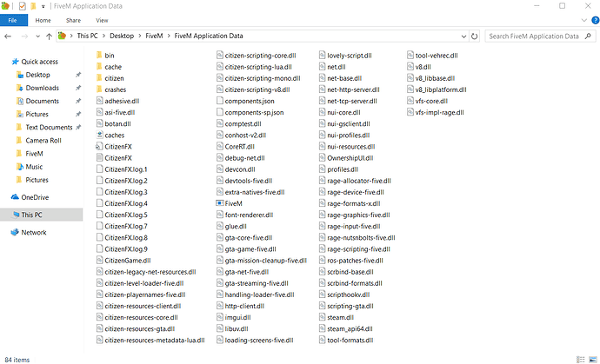
Task: Select the file components-sp.json
Action: click(x=250, y=112)
